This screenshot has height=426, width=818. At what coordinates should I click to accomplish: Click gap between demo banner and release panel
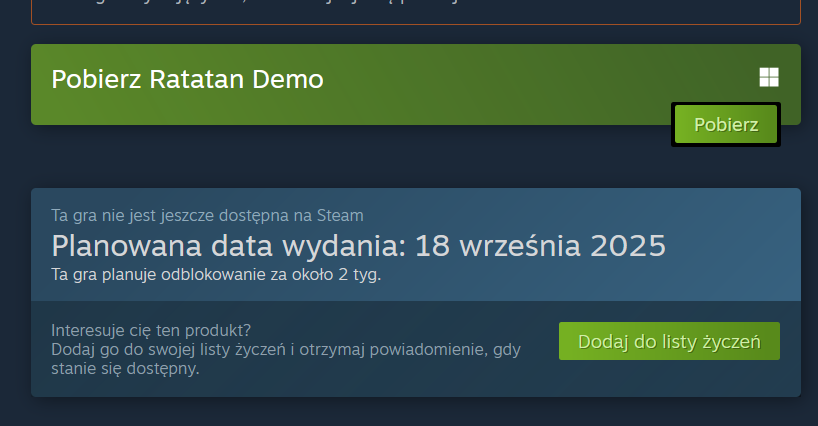(365, 156)
